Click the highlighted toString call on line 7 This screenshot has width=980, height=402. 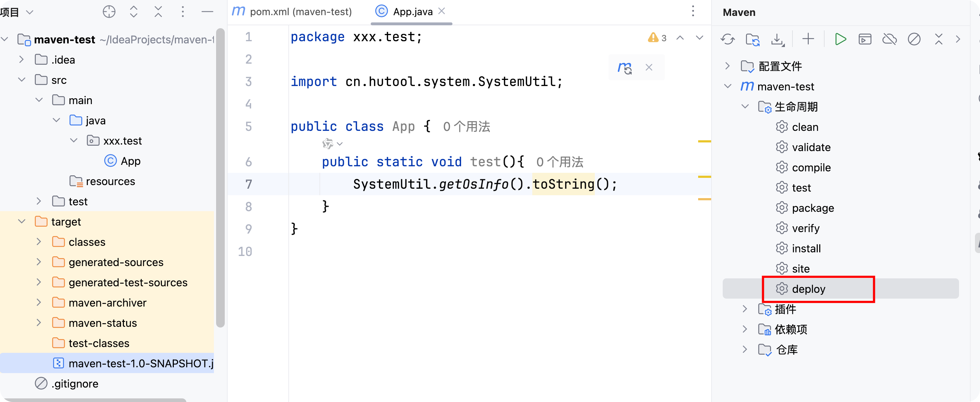point(563,184)
